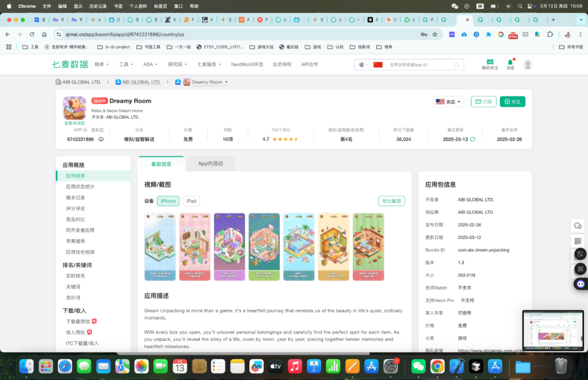This screenshot has height=380, width=588.
Task: Open 关键词 in the sidebar
Action: pos(73,287)
